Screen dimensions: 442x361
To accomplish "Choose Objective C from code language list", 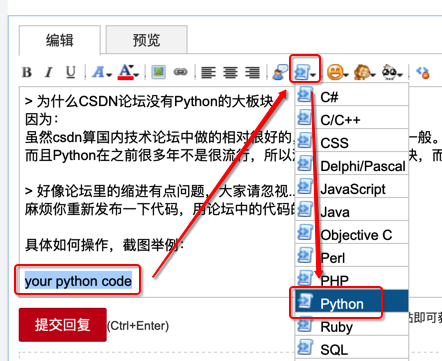I will [x=352, y=233].
